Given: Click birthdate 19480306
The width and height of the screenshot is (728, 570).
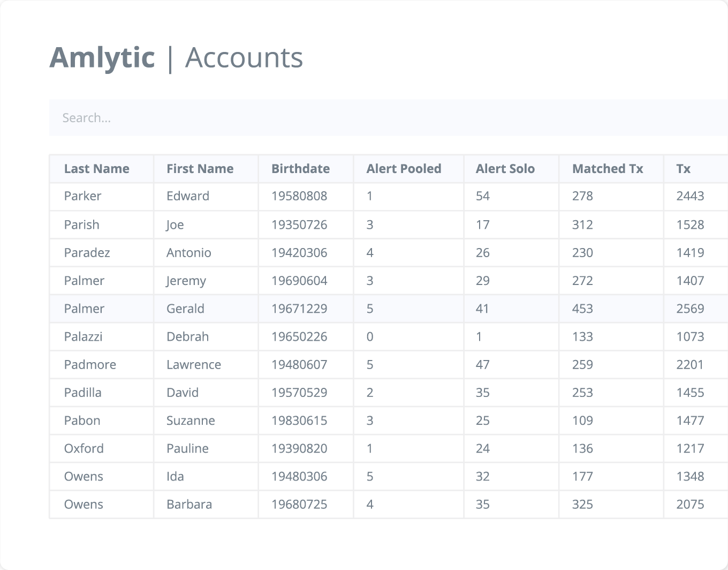Looking at the screenshot, I should pyautogui.click(x=299, y=476).
